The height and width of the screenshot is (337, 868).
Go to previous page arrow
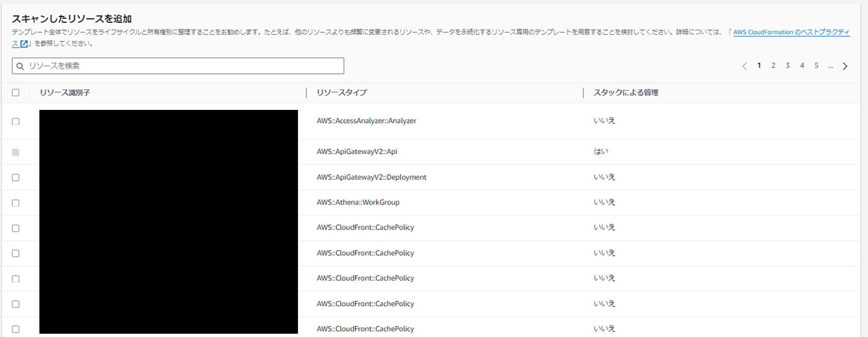745,66
